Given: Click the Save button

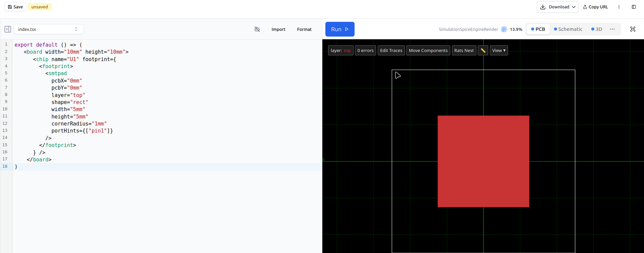Looking at the screenshot, I should (x=15, y=7).
